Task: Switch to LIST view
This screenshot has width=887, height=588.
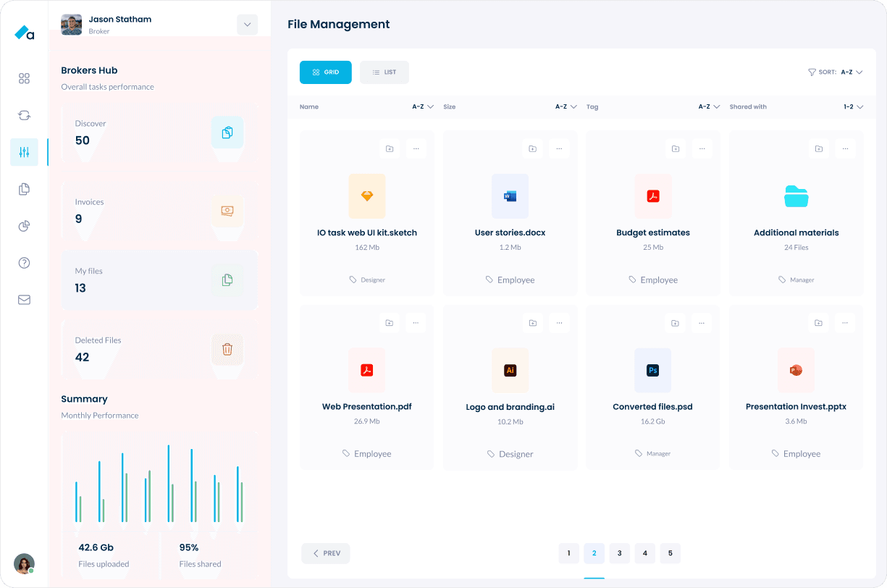Action: (384, 72)
